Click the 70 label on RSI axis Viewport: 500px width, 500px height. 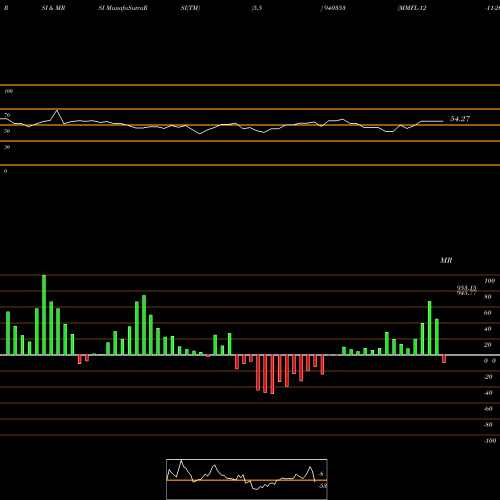coord(7,115)
